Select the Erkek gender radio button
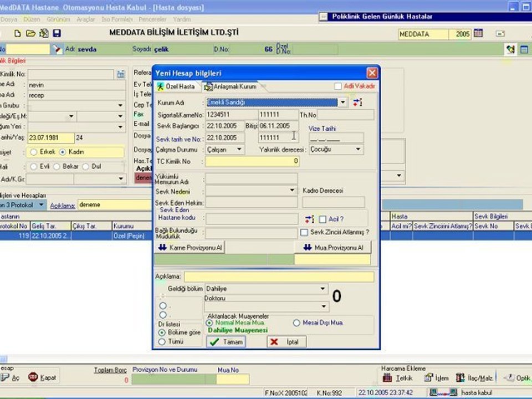The image size is (532, 399). 34,152
